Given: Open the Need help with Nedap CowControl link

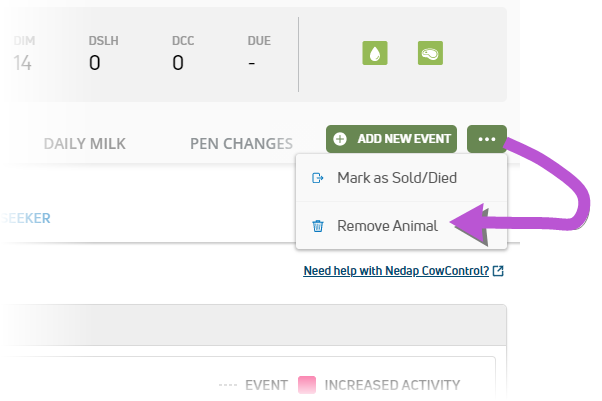Looking at the screenshot, I should tap(396, 271).
